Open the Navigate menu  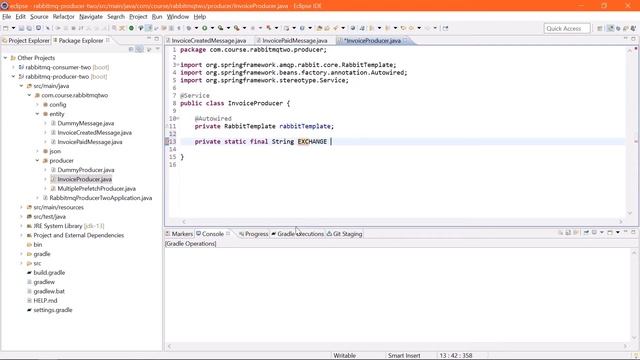point(91,17)
